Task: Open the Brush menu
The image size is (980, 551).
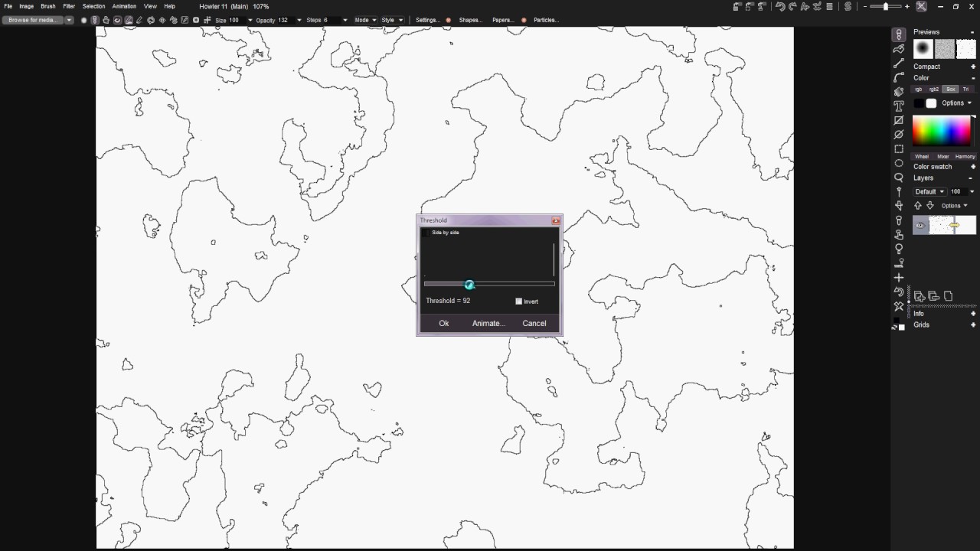Action: point(48,6)
